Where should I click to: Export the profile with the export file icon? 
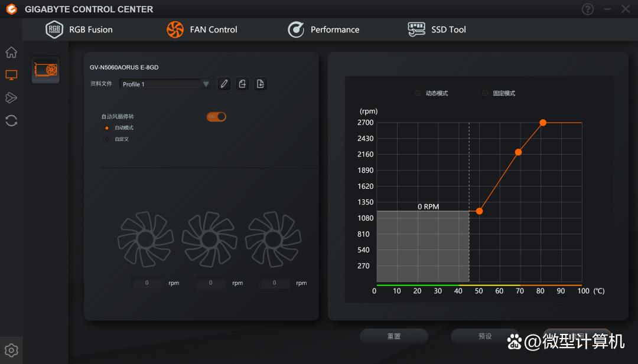click(242, 84)
